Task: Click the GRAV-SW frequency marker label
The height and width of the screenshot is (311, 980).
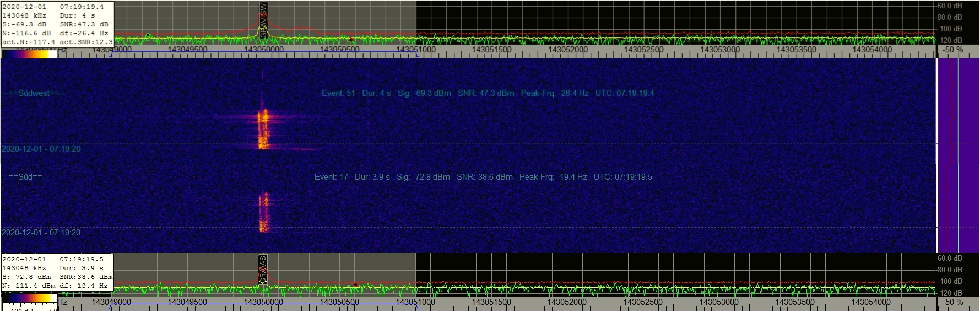Action: pos(263,20)
